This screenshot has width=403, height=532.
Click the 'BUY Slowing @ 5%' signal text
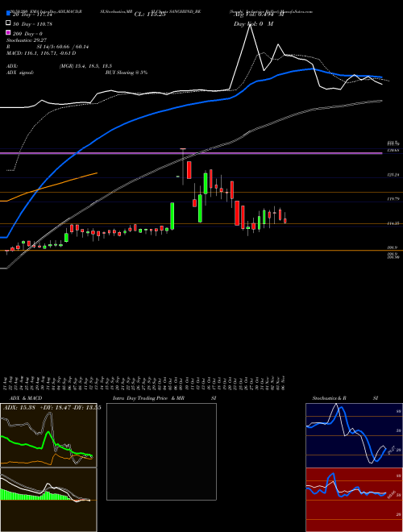127,73
